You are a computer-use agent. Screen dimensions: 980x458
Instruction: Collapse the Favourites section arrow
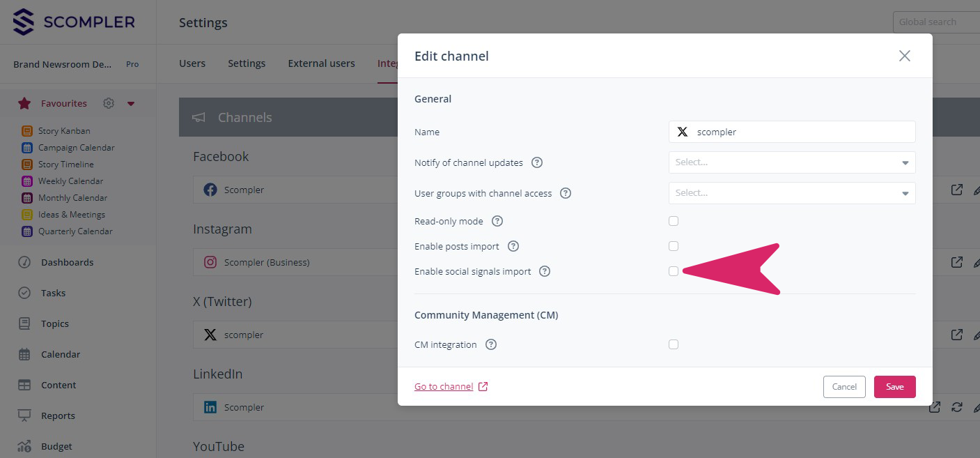pos(131,104)
